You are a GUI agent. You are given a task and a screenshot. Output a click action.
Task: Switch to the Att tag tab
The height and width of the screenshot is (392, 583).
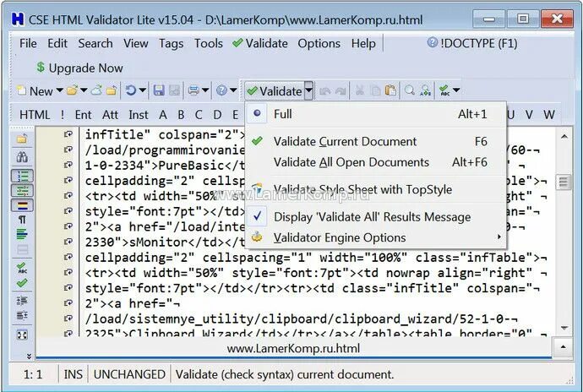[110, 115]
